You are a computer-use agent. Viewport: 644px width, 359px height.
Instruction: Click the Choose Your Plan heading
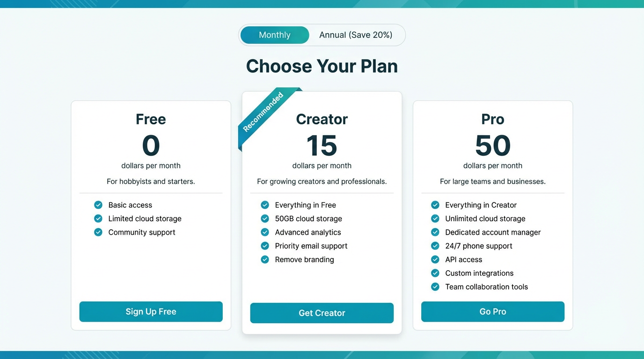[322, 66]
